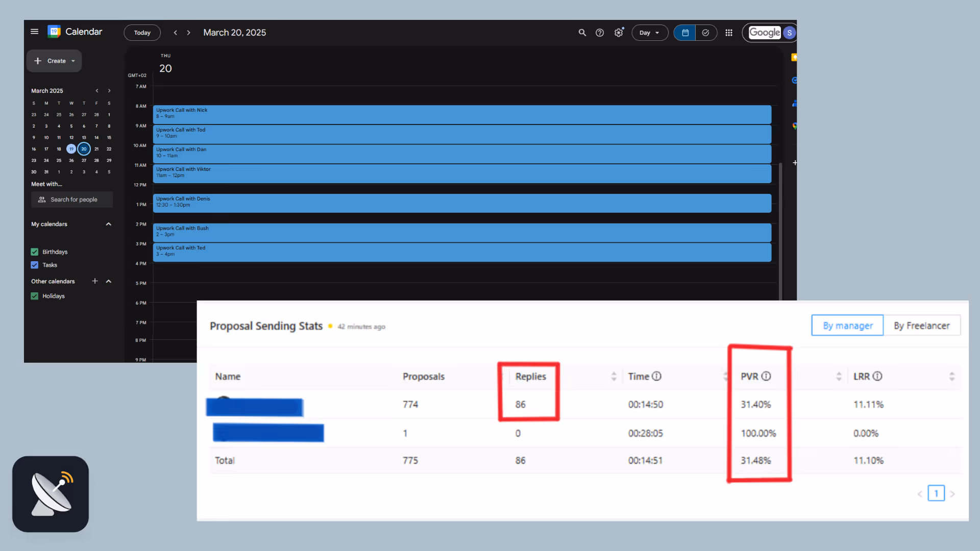Open the Google apps grid
The image size is (980, 551).
pos(729,33)
